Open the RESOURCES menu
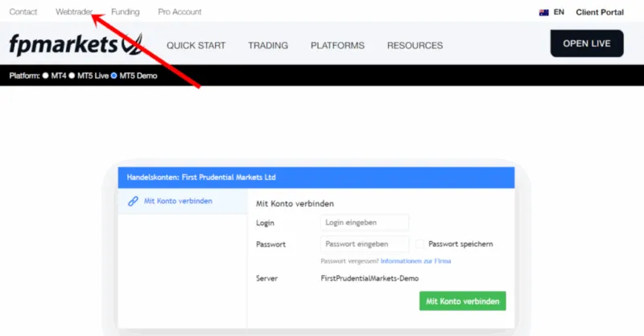 click(x=415, y=46)
